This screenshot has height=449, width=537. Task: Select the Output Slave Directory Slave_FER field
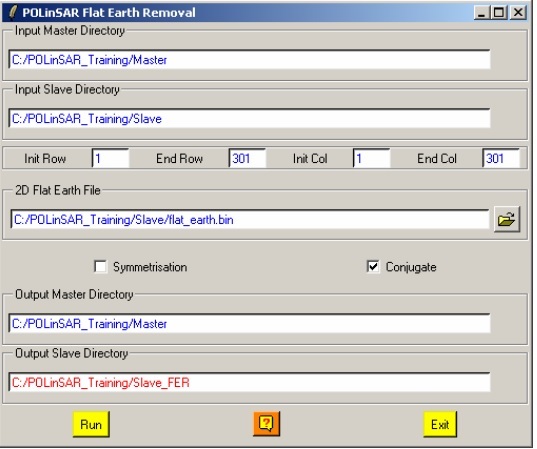250,383
